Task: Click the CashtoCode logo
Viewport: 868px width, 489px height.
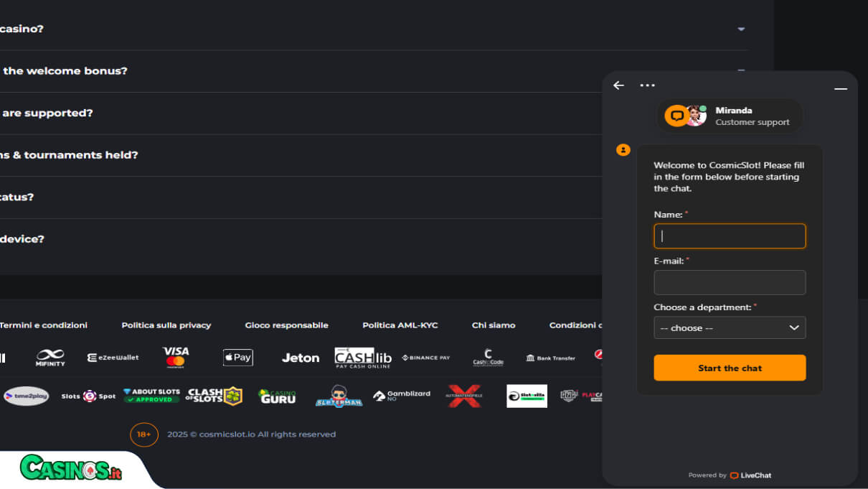Action: [x=488, y=358]
